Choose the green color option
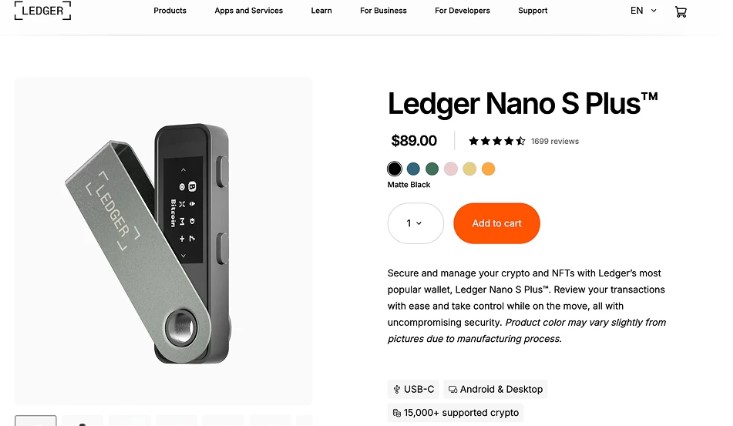The image size is (733, 426). [432, 169]
